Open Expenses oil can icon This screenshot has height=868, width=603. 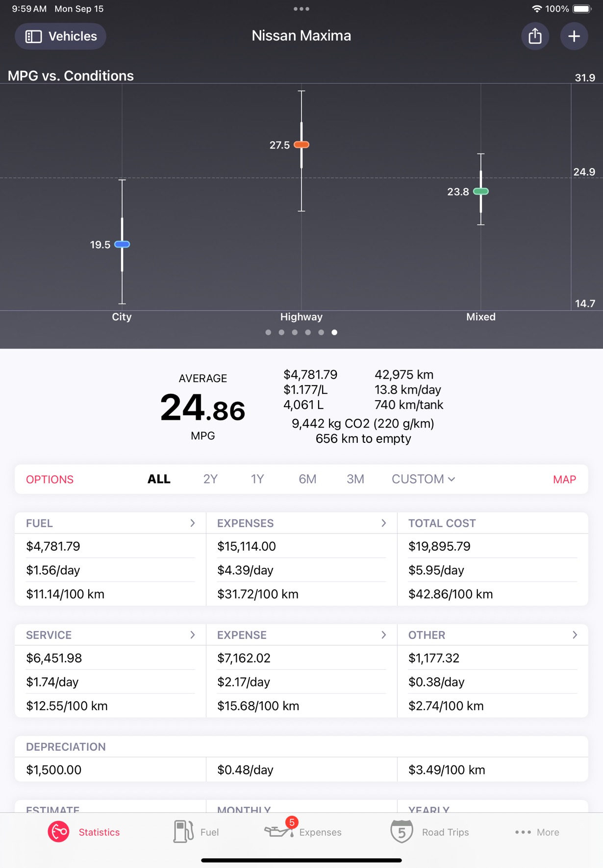click(x=278, y=832)
